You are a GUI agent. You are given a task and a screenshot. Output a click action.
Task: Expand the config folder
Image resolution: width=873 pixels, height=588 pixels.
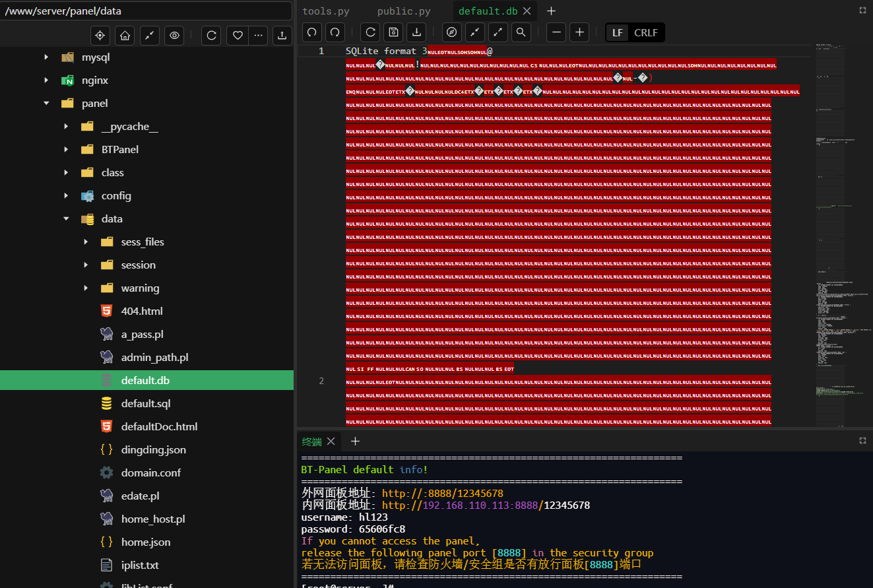[66, 196]
